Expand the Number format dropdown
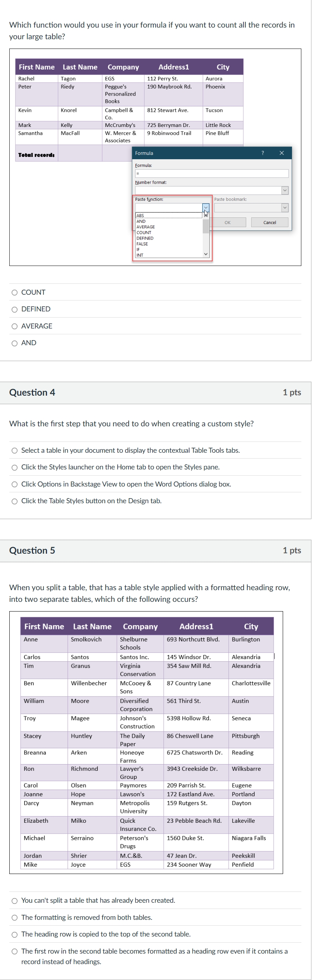This screenshot has height=980, width=313. pos(285,190)
